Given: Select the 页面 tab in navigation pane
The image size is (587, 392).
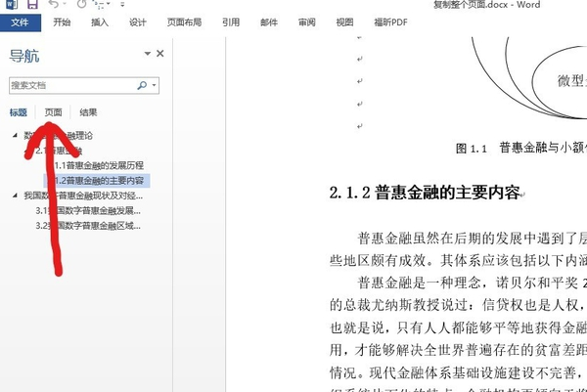Looking at the screenshot, I should (x=53, y=112).
